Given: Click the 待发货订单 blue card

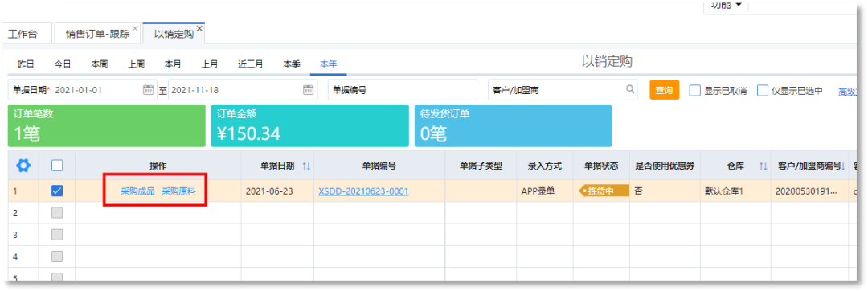Looking at the screenshot, I should tap(513, 125).
